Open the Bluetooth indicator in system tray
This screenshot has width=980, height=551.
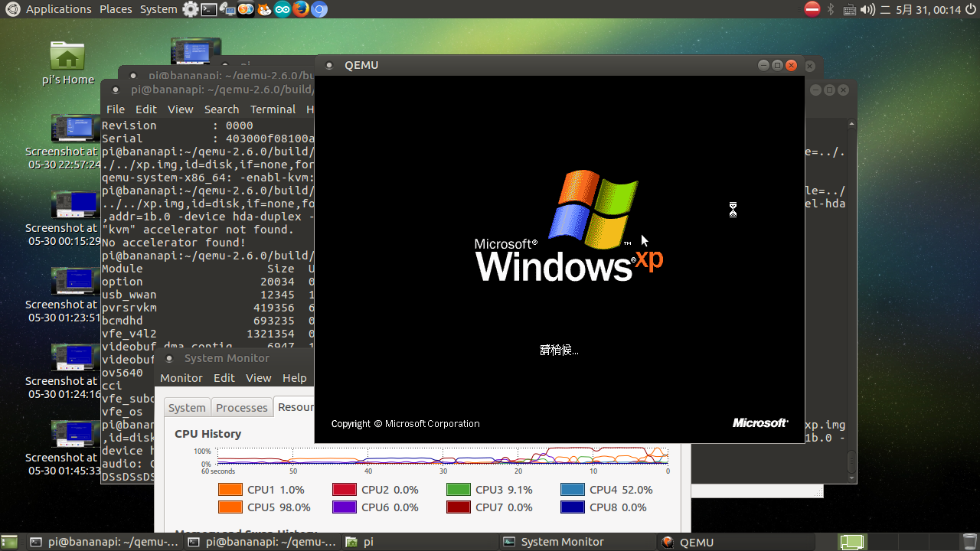click(x=831, y=9)
